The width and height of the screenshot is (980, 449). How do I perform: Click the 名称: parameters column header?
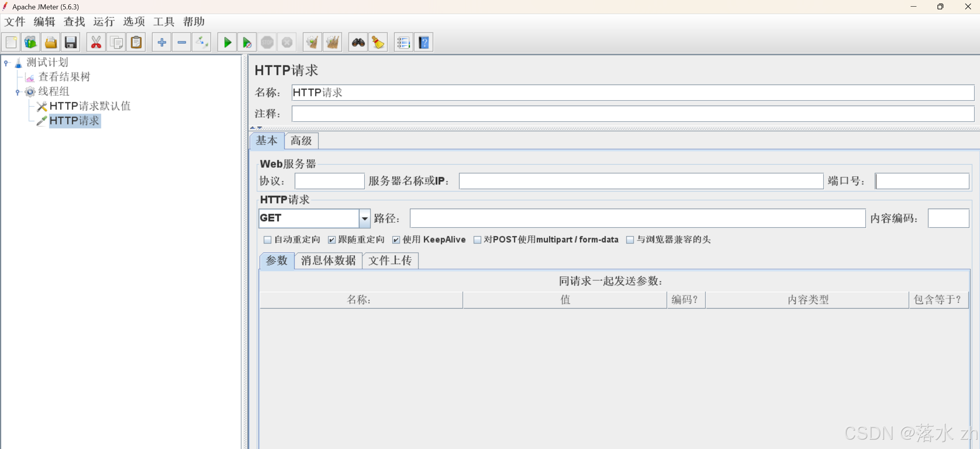(x=361, y=300)
